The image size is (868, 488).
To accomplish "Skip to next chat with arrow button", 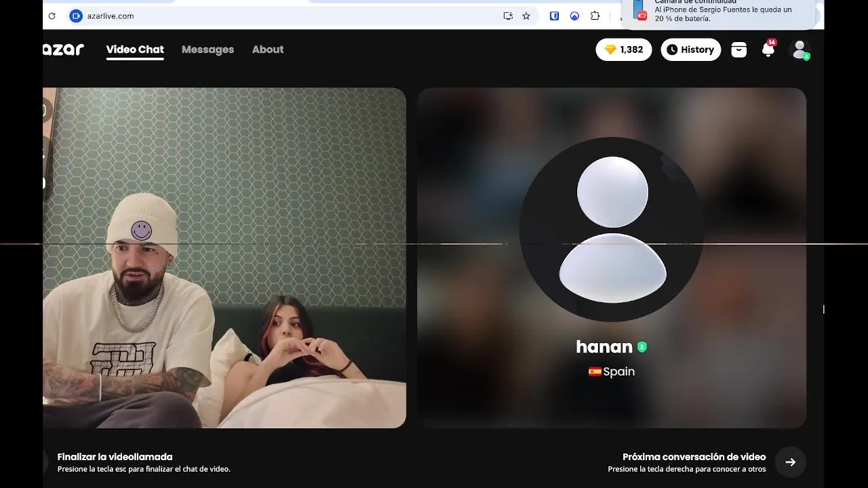I will coord(791,462).
